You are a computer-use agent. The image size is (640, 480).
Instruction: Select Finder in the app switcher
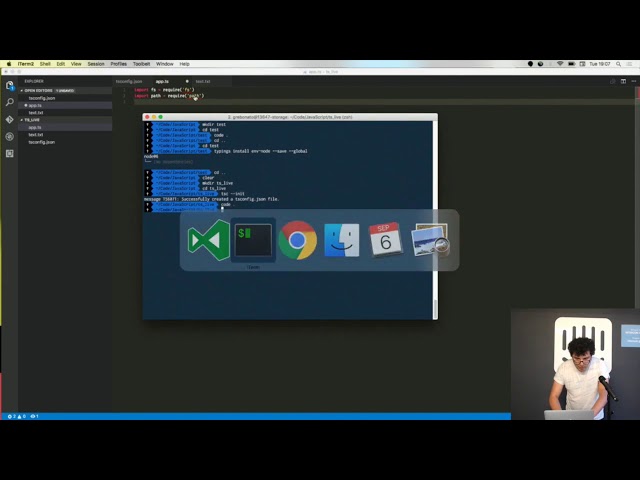coord(342,240)
